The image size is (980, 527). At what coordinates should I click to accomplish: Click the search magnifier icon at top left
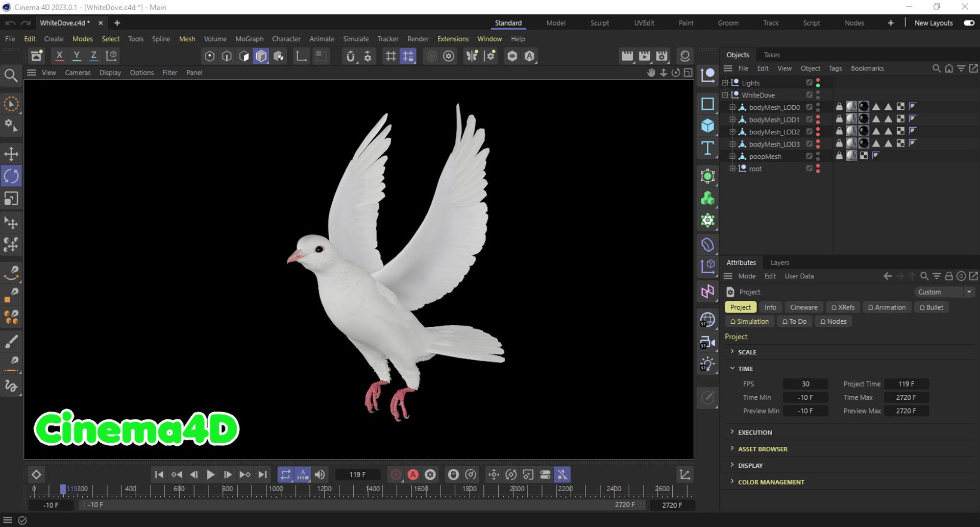(11, 76)
